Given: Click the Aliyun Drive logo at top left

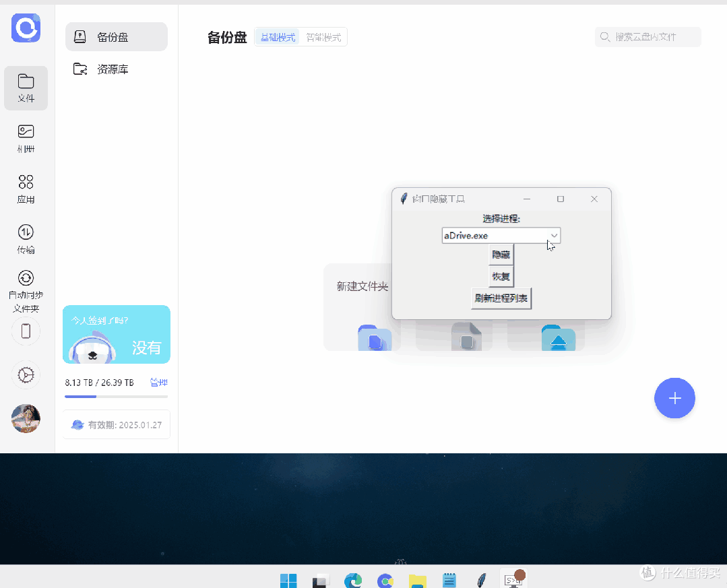Looking at the screenshot, I should pos(26,28).
